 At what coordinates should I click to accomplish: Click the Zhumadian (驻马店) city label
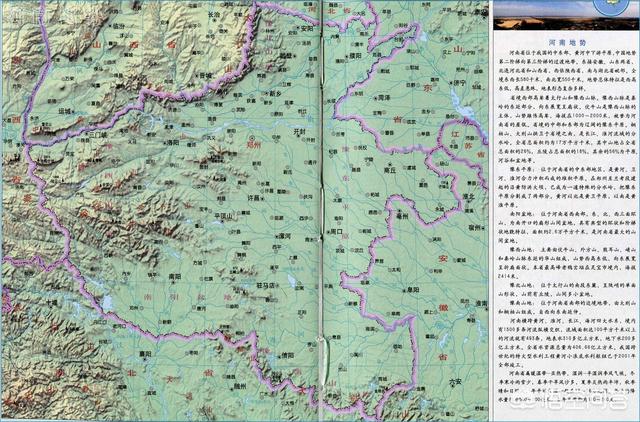(x=265, y=286)
